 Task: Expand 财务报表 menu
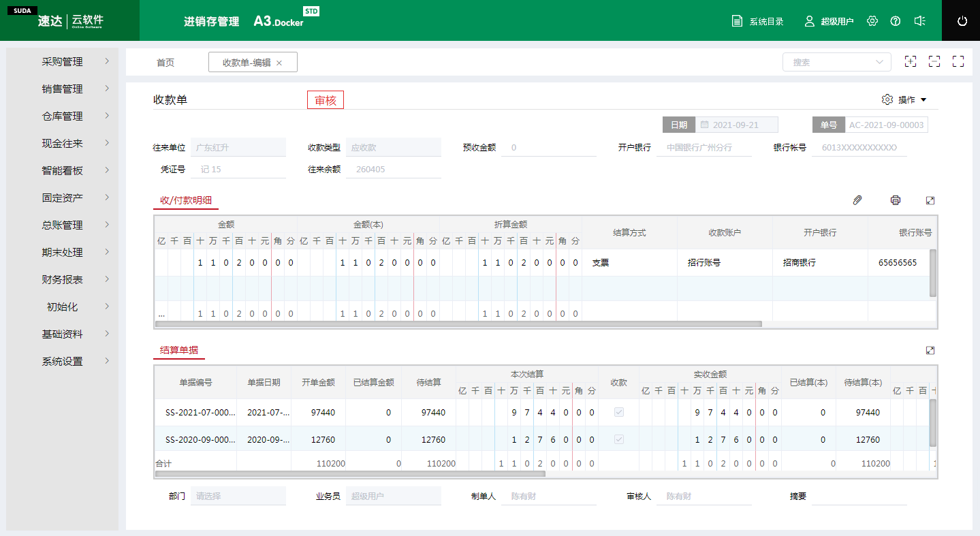[63, 279]
